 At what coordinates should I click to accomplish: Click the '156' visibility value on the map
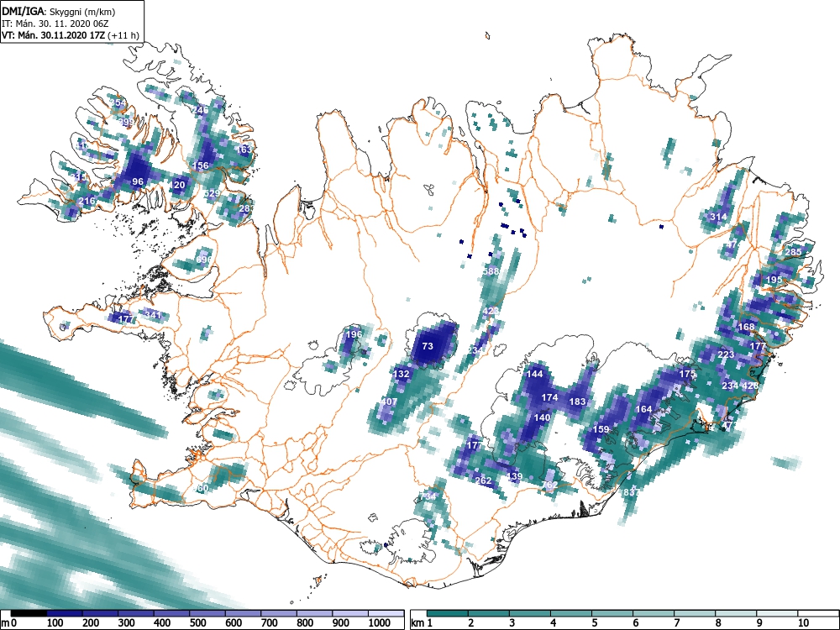click(201, 165)
